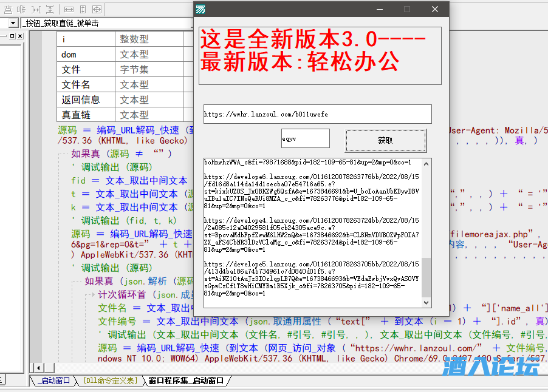Click the make same width toolbar icon

tap(69, 9)
